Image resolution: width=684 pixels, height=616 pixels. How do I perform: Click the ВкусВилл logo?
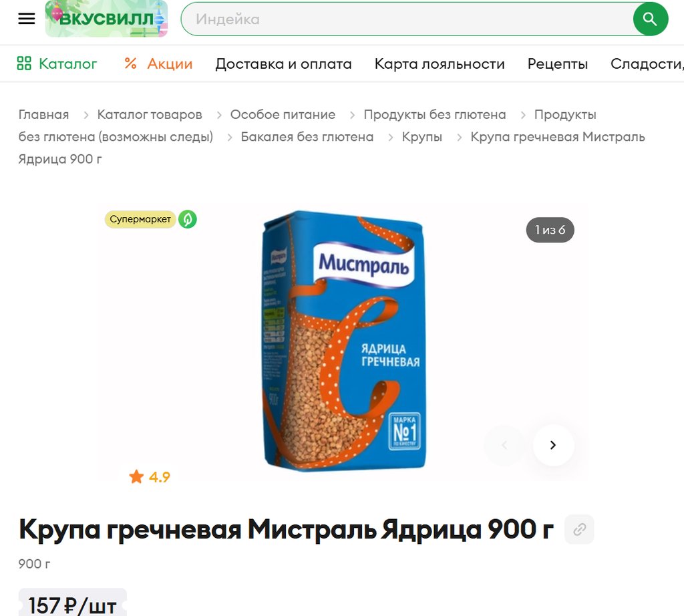(106, 19)
